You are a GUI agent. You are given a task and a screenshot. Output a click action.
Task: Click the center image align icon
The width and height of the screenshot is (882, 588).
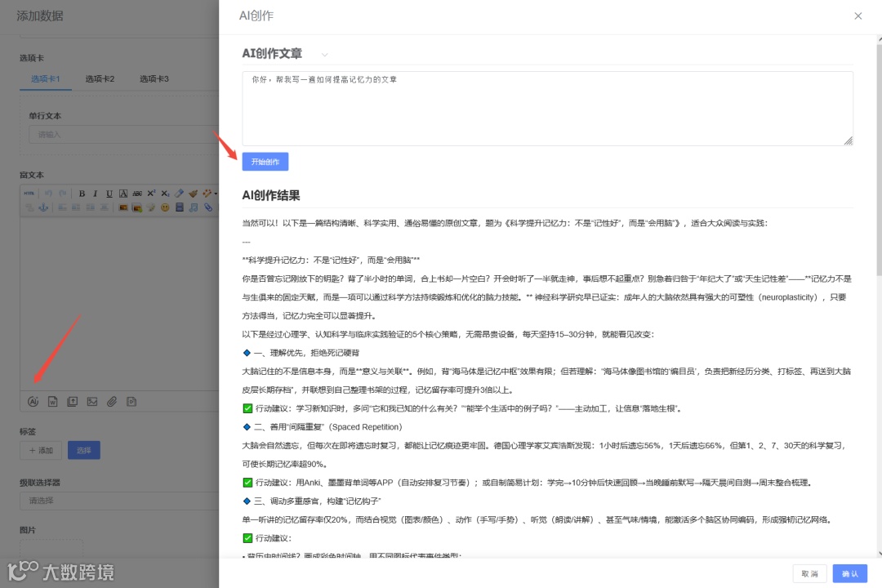point(104,207)
